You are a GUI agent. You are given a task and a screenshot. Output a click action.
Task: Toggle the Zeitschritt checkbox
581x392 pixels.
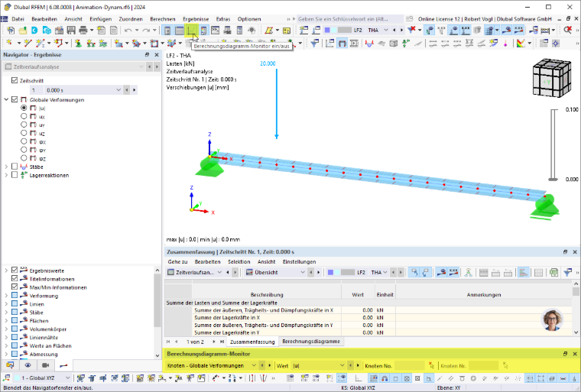coord(15,80)
